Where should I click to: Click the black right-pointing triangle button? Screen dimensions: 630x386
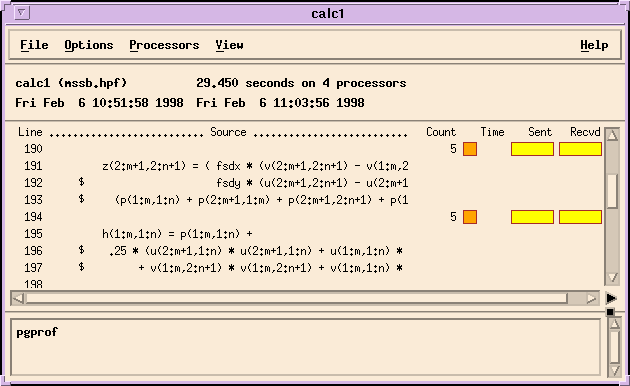611,298
